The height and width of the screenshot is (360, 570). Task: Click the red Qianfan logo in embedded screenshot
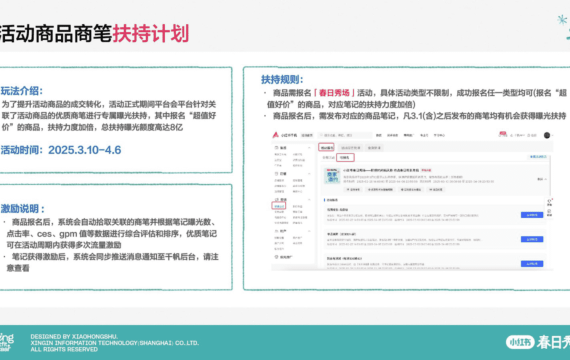[x=275, y=135]
